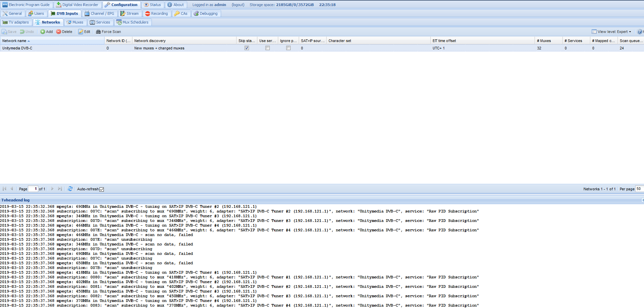Edit the selected network
Viewport: 644px width, 308px height.
point(84,32)
